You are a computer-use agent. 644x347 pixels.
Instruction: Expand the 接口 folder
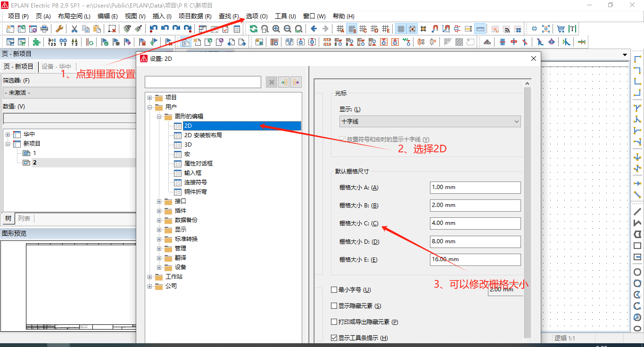point(159,201)
